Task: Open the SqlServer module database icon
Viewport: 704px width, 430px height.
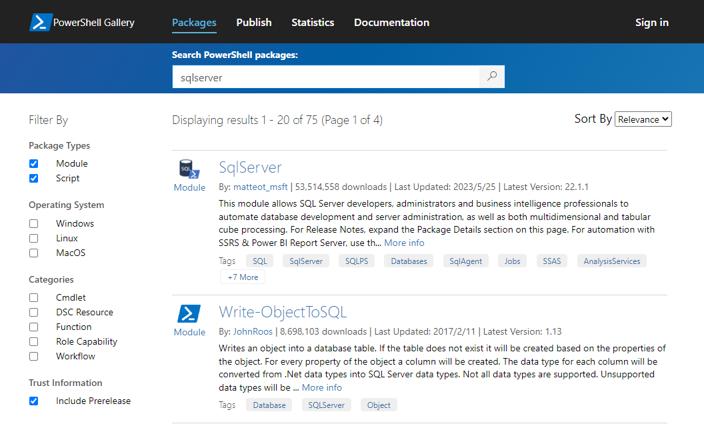Action: tap(189, 169)
